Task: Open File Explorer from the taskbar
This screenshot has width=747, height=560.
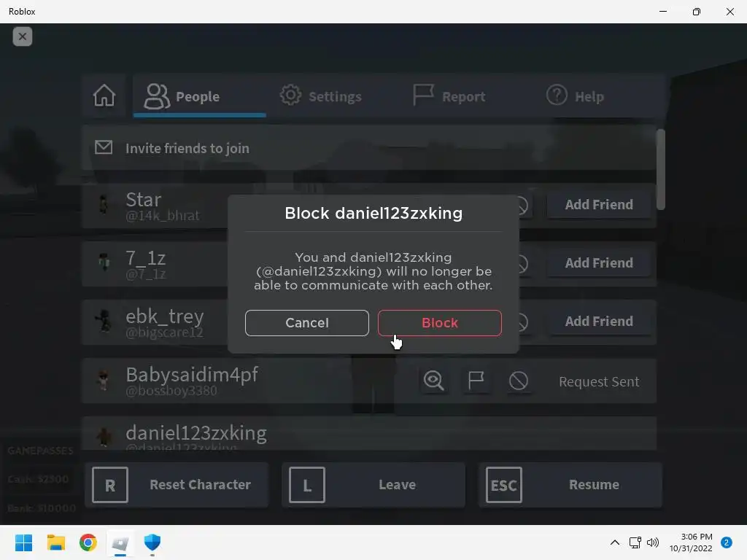Action: 55,542
